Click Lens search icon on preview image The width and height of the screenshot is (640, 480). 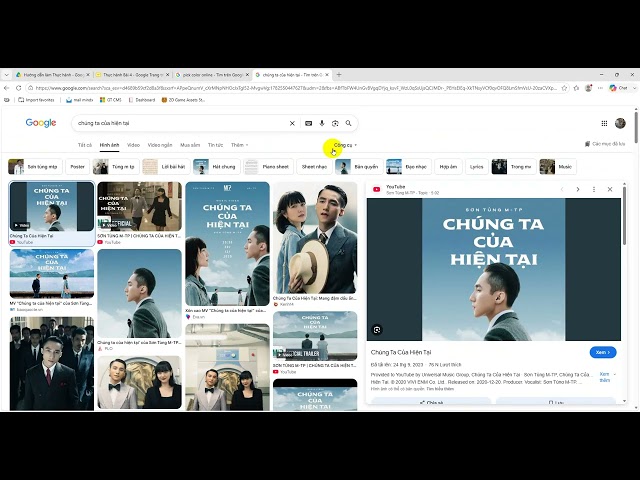pos(377,330)
